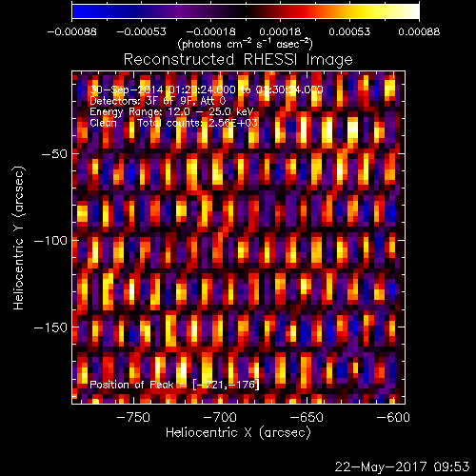Screen dimensions: 476x476
Task: Click the colorbar value -0.00018
Action: pos(210,31)
